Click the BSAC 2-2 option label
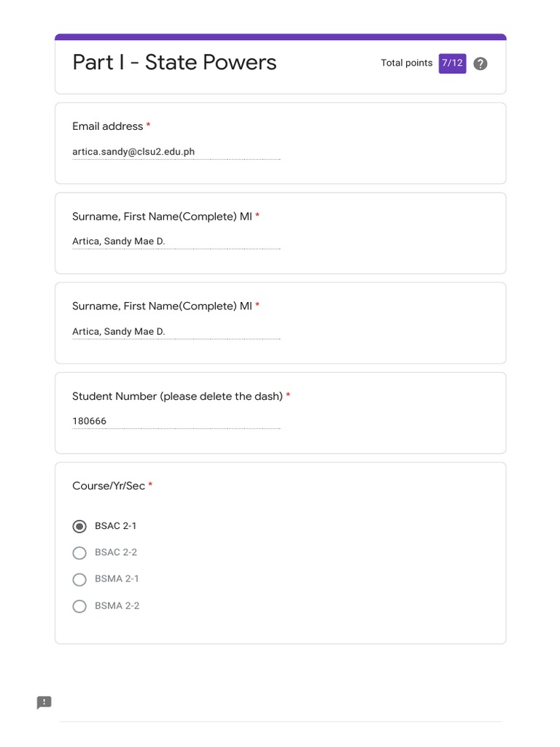The width and height of the screenshot is (560, 747). click(x=116, y=552)
